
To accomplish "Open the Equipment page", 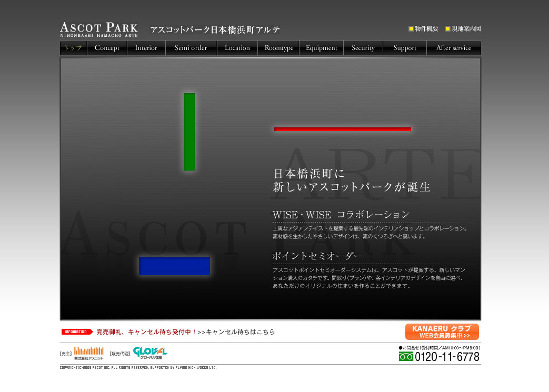I will tap(322, 48).
